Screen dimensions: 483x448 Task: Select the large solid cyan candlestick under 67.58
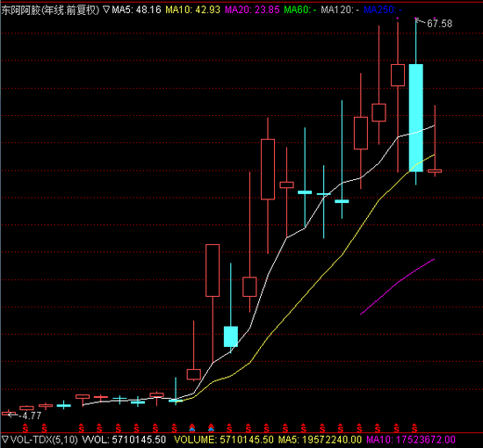point(416,118)
